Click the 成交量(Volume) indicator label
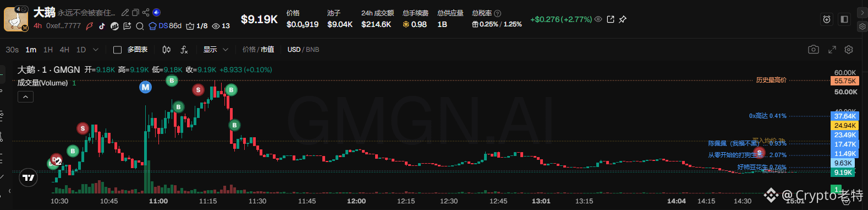The image size is (868, 210). pos(42,83)
